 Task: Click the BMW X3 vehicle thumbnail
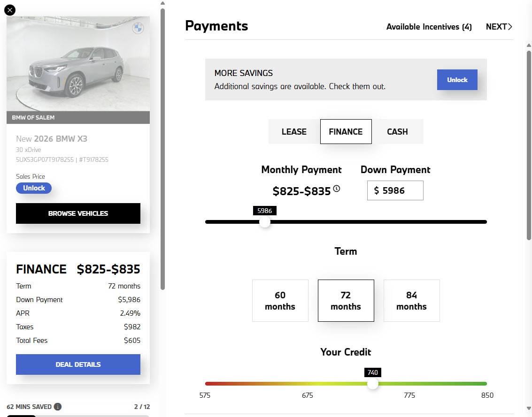(x=78, y=66)
